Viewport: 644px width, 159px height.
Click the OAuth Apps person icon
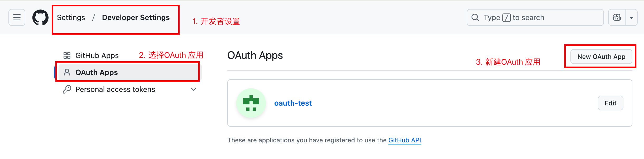[67, 72]
